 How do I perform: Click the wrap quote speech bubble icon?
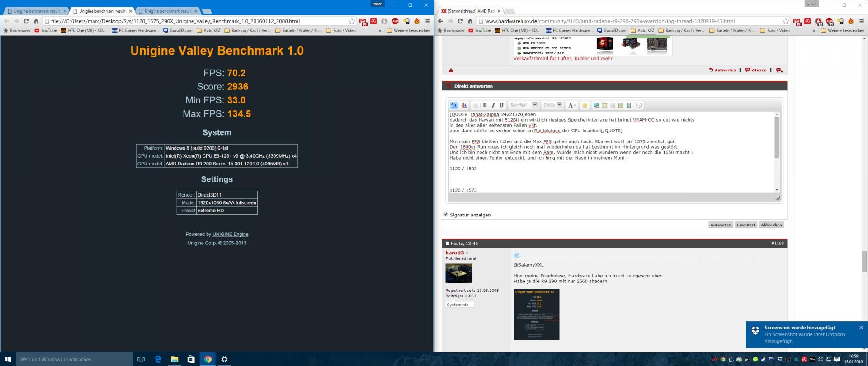(639, 105)
